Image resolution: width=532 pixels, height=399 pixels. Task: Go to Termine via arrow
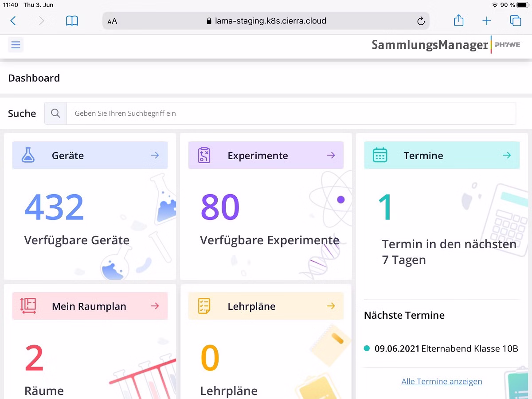coord(507,155)
